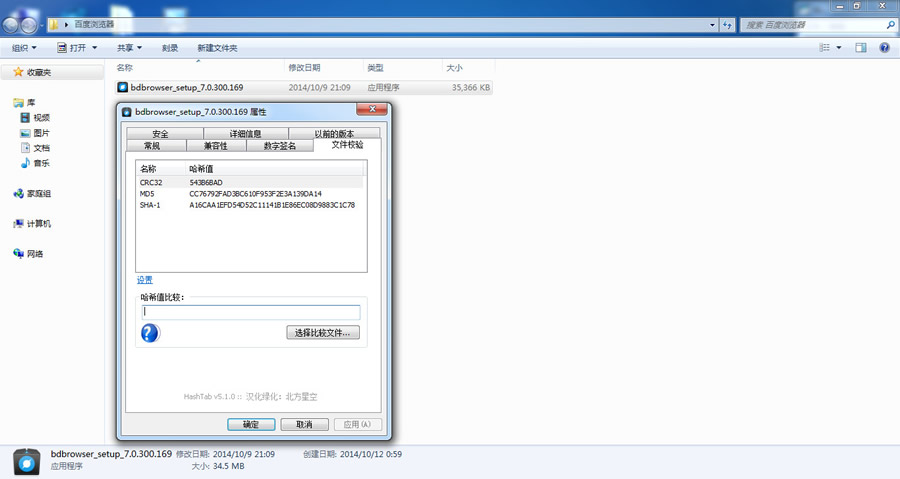Screen dimensions: 900x479
Task: Open the address bar history dropdown arrow
Action: (712, 25)
